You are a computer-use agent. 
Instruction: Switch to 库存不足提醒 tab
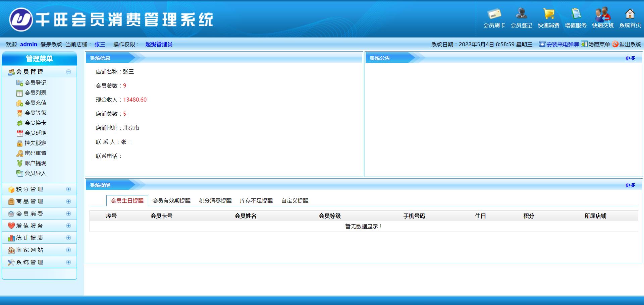(x=256, y=201)
